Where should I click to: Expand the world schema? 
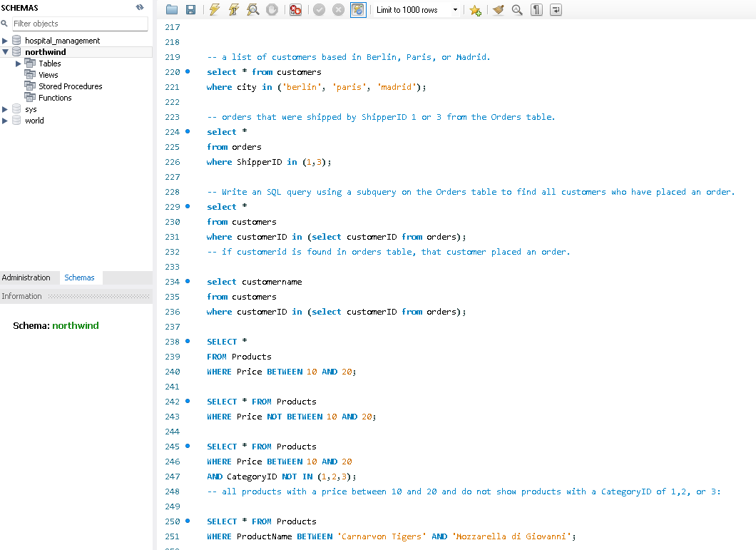[5, 121]
